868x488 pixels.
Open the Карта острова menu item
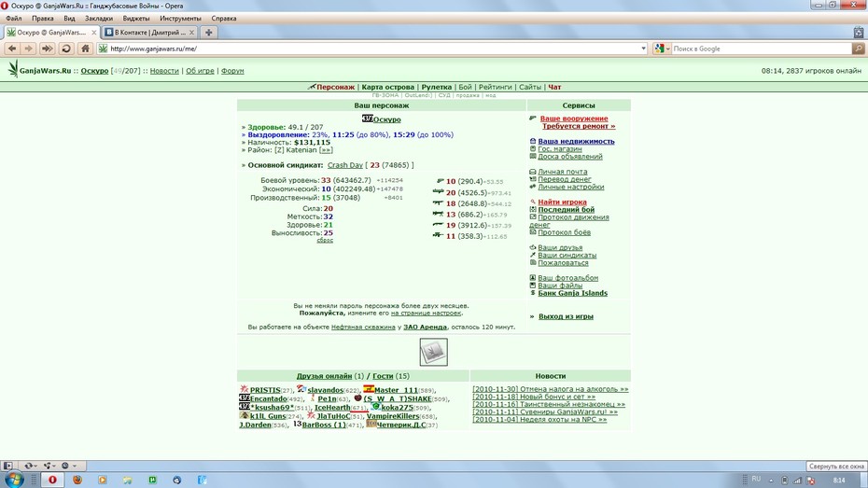point(387,87)
